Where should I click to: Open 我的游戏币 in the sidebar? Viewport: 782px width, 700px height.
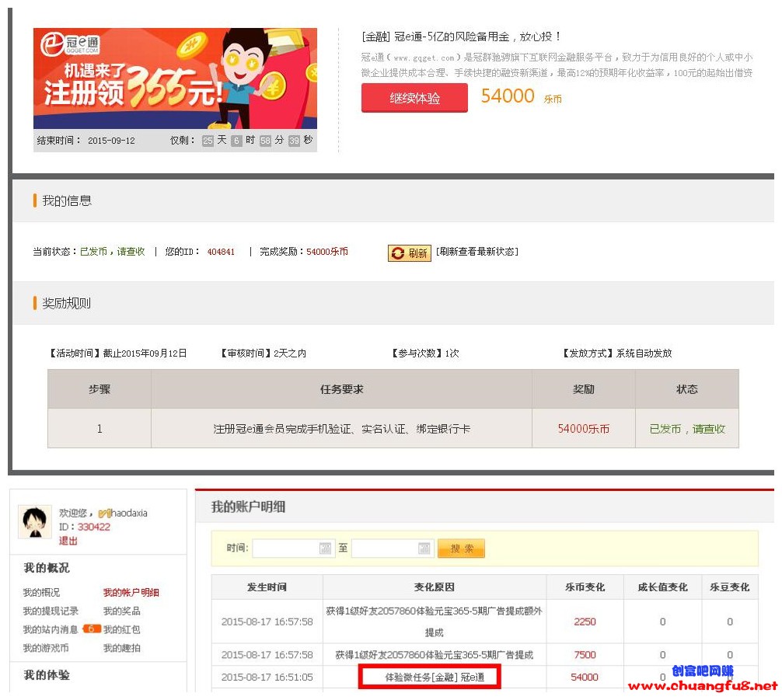click(x=46, y=648)
